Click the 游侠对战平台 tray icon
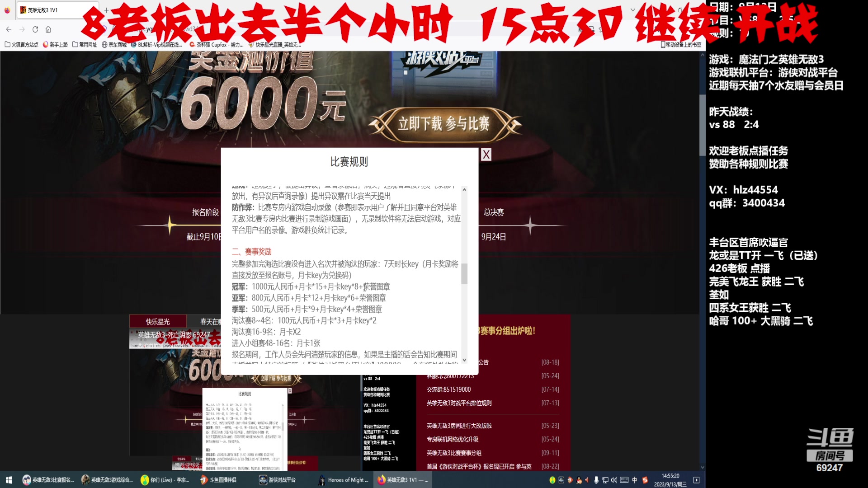Image resolution: width=868 pixels, height=488 pixels. coord(561,480)
